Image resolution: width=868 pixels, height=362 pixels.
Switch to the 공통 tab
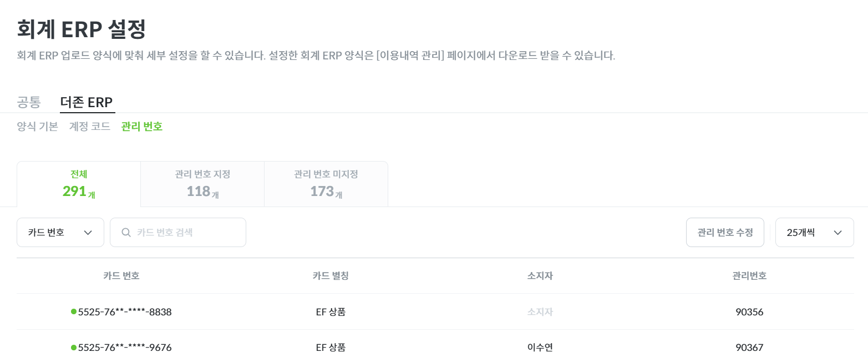click(29, 102)
